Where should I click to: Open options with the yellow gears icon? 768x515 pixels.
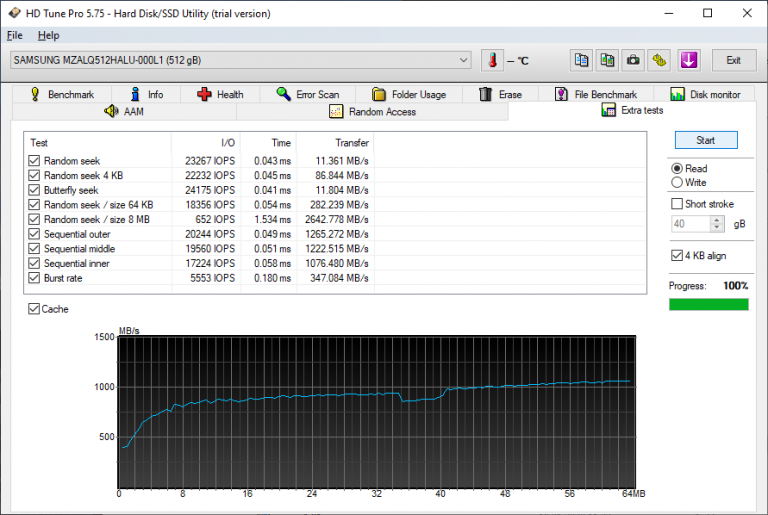pos(659,60)
